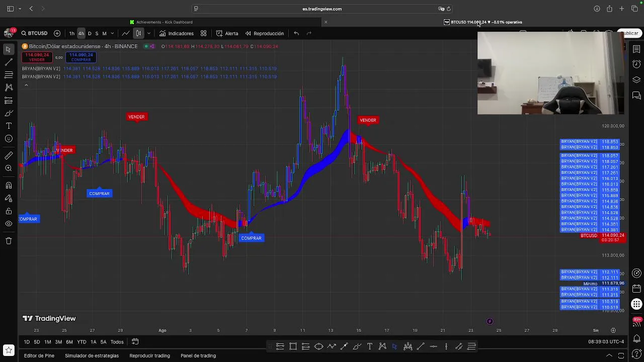Reload the Safari page
The height and width of the screenshot is (362, 644).
pos(449,9)
